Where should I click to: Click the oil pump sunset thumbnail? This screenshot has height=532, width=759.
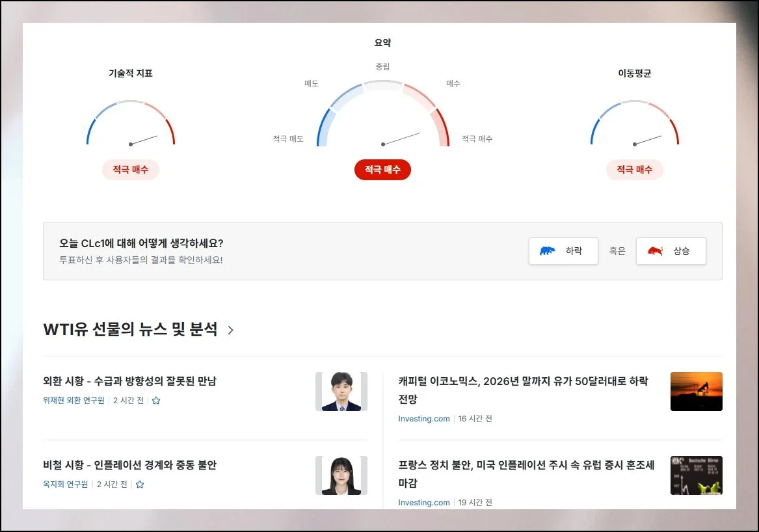[696, 392]
